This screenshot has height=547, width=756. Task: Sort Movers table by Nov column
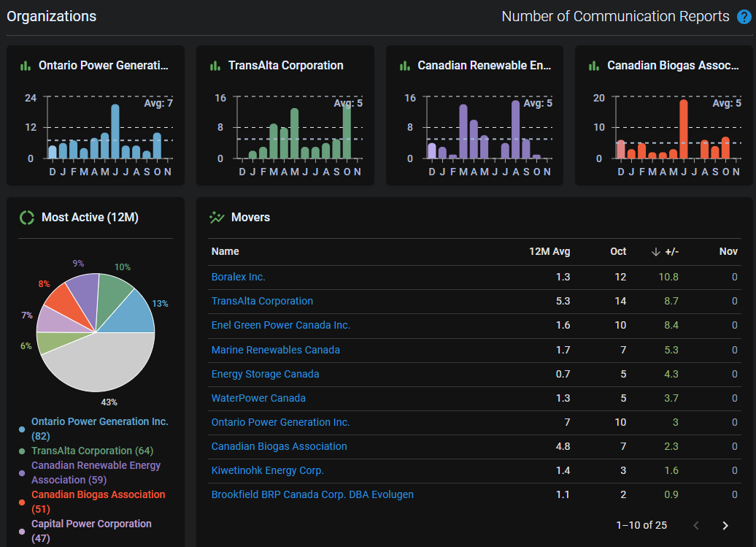728,251
